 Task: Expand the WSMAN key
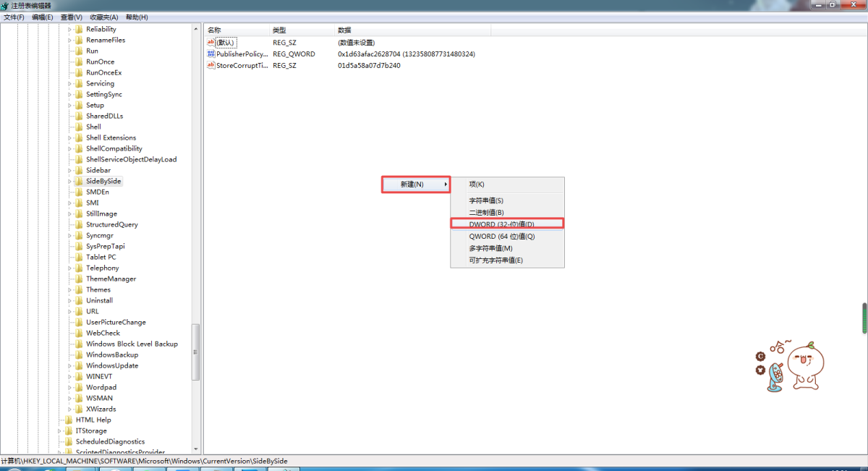[x=71, y=399]
